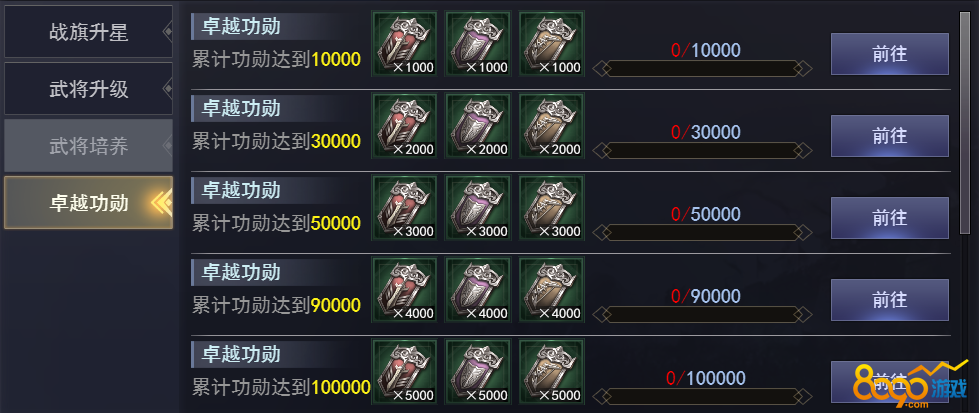This screenshot has height=413, width=979.
Task: Click 前往 button for 30000 merit
Action: (x=889, y=136)
